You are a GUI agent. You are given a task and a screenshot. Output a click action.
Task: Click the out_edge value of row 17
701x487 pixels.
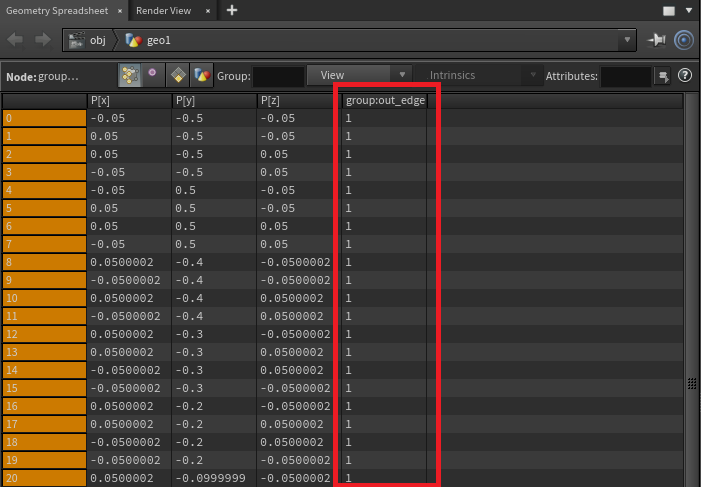click(x=348, y=424)
